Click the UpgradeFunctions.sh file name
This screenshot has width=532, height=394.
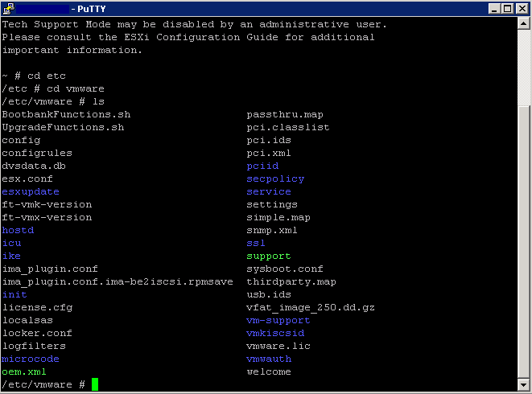pos(63,127)
